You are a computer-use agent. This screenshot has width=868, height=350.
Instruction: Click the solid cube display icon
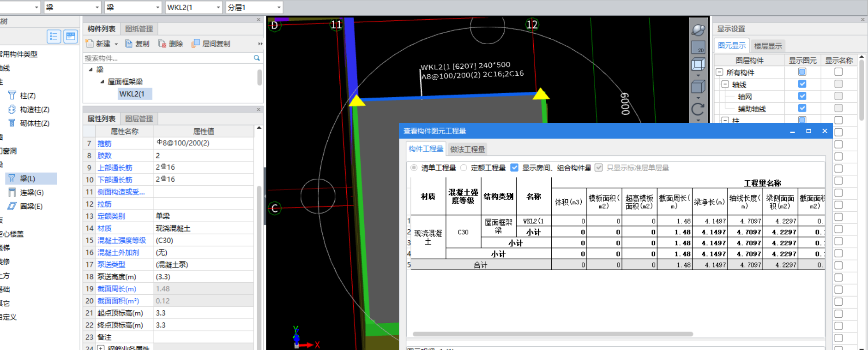698,86
